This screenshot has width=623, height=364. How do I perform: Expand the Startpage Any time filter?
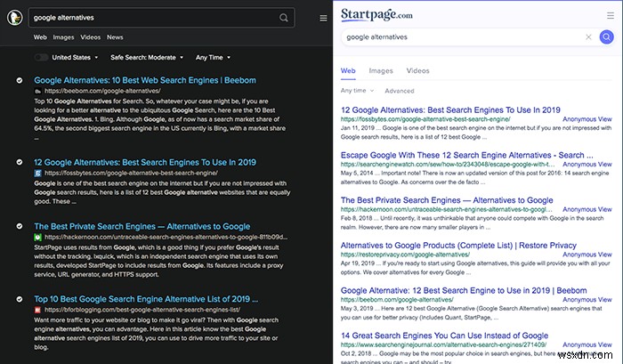click(356, 90)
